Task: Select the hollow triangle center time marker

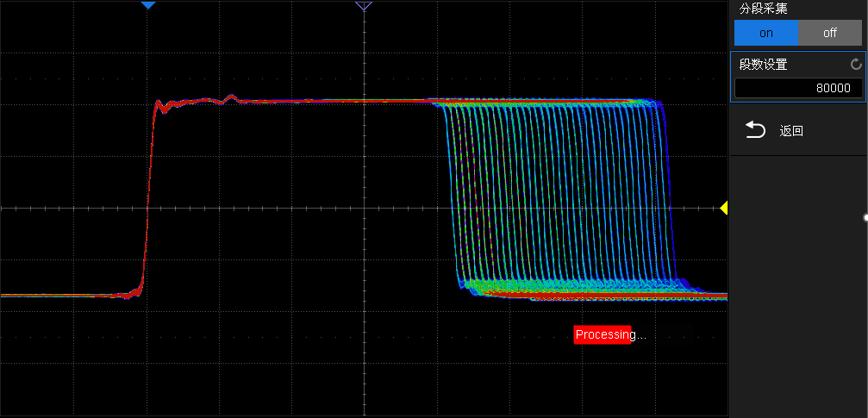Action: tap(364, 6)
